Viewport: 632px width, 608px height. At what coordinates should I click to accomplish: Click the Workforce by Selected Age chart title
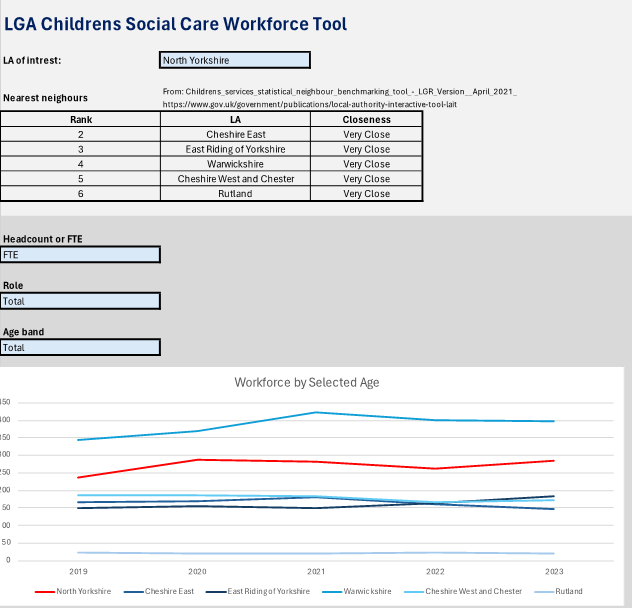tap(307, 382)
